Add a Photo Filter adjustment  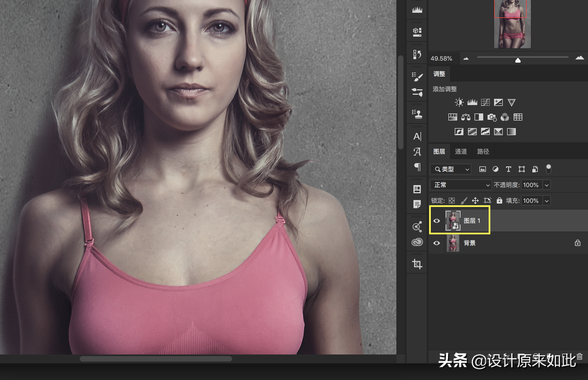[492, 117]
